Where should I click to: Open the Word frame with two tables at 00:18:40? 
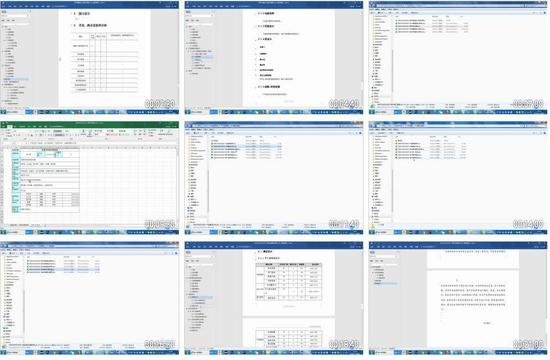[274, 298]
